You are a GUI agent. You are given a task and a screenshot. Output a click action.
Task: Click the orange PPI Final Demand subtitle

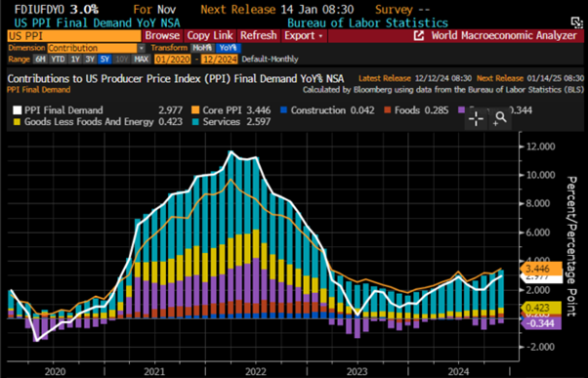click(x=39, y=90)
